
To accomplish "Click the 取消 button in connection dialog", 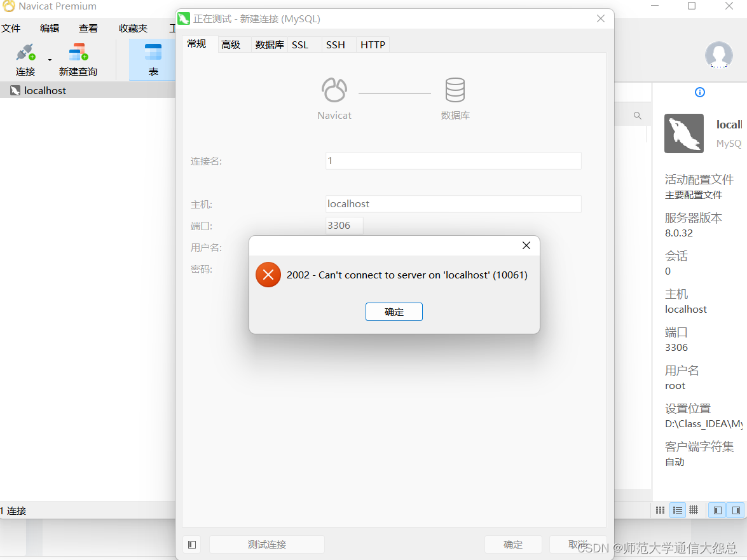I will tap(577, 544).
